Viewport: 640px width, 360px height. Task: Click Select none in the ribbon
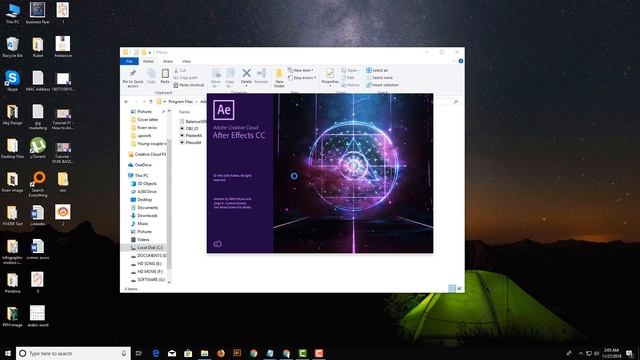coord(379,78)
